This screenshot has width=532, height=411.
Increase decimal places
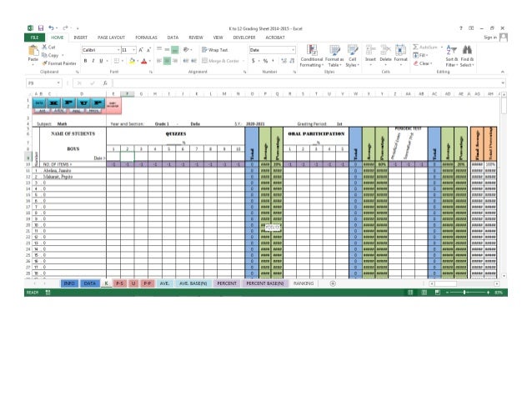coord(284,61)
